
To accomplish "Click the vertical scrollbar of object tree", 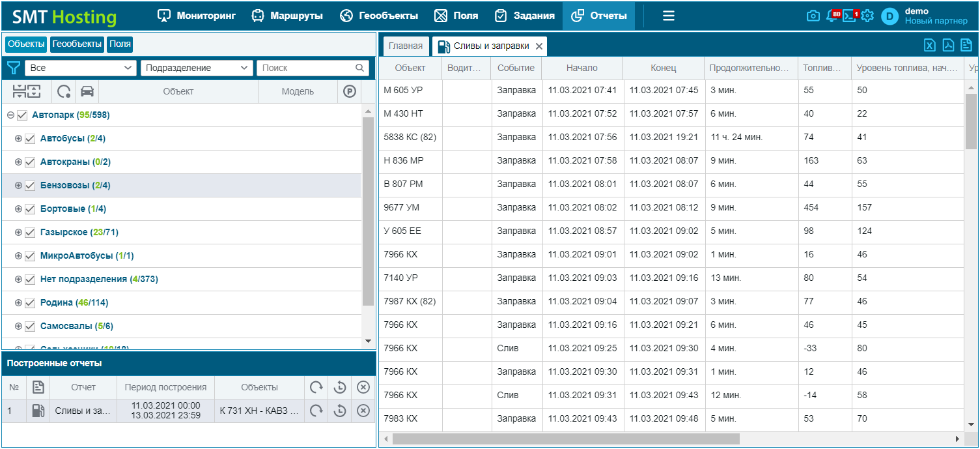I will (368, 212).
